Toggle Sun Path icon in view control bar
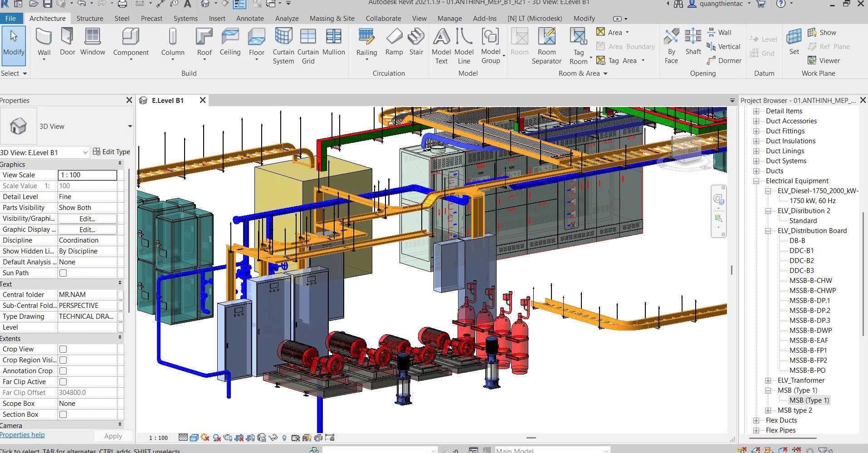868x453 pixels. point(205,438)
